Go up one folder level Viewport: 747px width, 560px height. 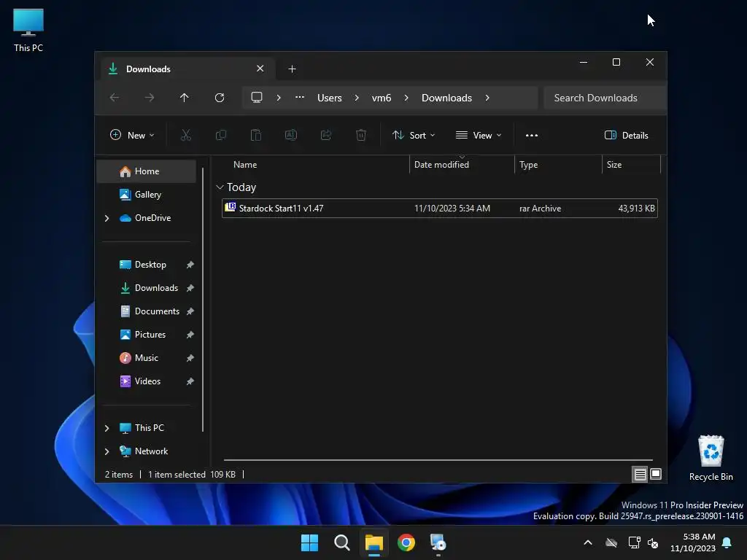tap(185, 98)
